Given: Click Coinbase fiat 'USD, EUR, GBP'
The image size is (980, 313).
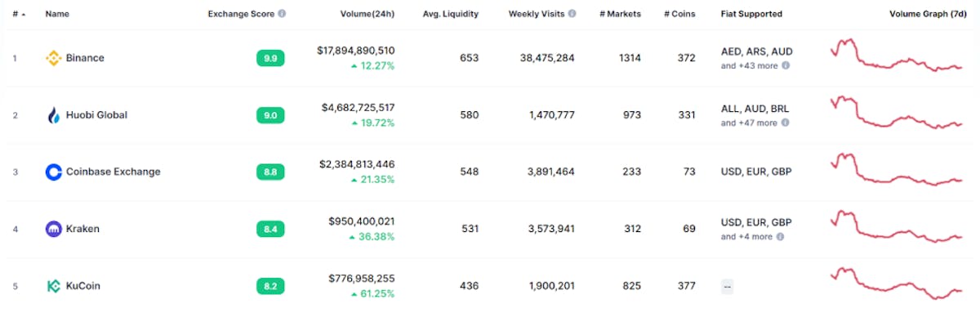Looking at the screenshot, I should click(x=756, y=172).
